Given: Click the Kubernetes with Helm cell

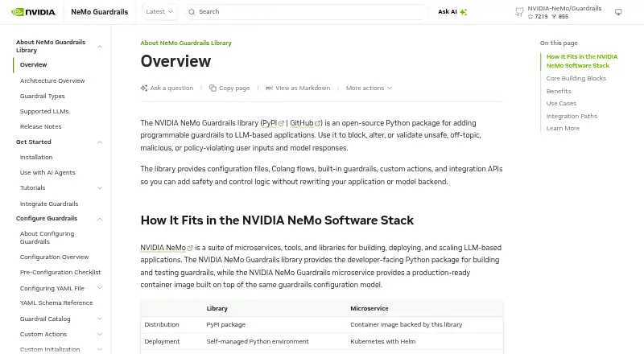Looking at the screenshot, I should 383,342.
